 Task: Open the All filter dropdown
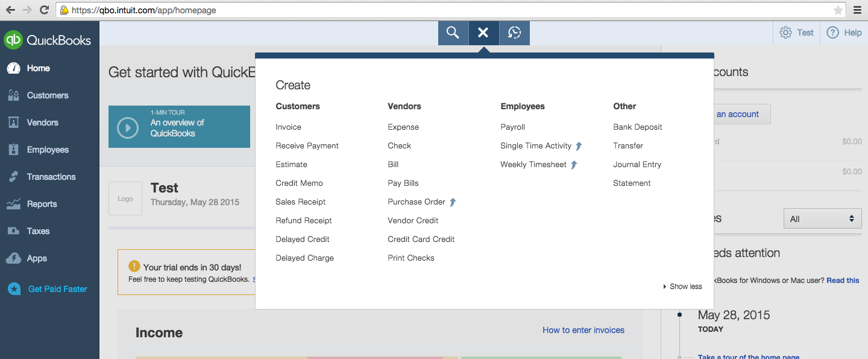point(822,218)
